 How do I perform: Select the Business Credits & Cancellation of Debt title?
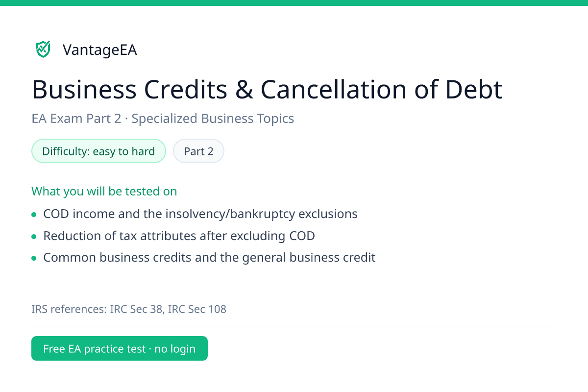click(267, 90)
